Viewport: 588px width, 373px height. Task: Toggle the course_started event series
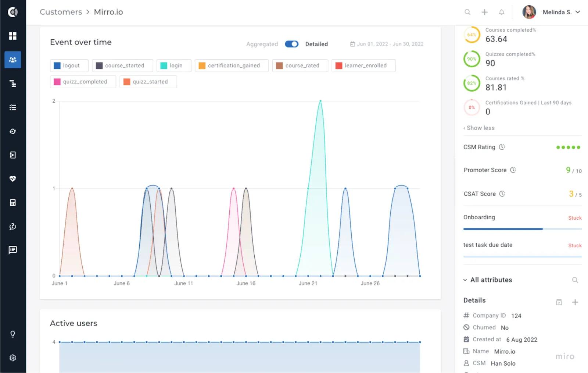[x=122, y=65]
